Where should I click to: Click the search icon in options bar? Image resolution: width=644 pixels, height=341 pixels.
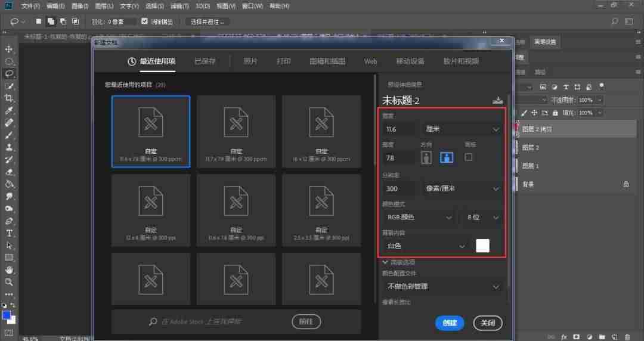click(x=615, y=21)
